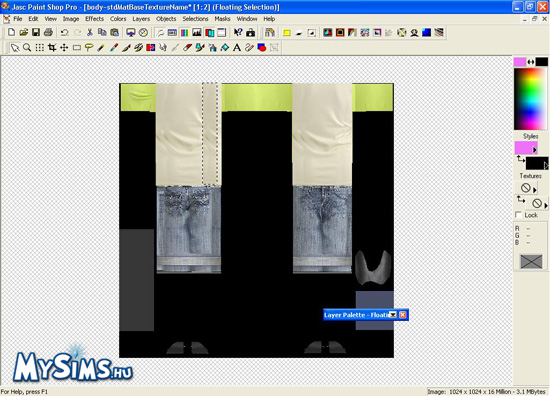Swap foreground and background colors arrow
The width and height of the screenshot is (550, 396).
[531, 62]
